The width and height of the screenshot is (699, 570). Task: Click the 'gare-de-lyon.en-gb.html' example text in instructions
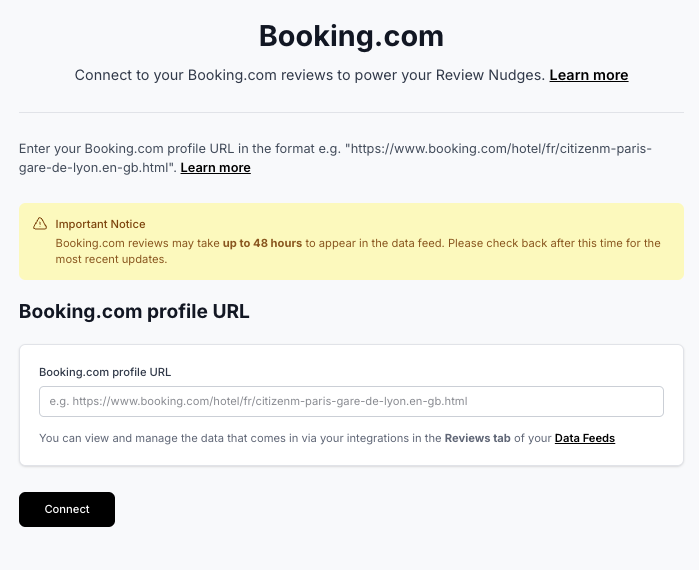coord(94,168)
